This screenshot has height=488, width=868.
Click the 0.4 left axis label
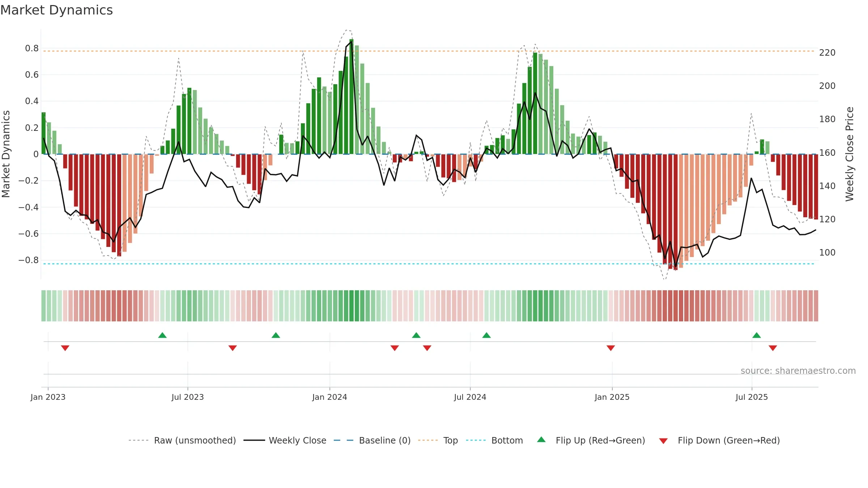tap(32, 101)
